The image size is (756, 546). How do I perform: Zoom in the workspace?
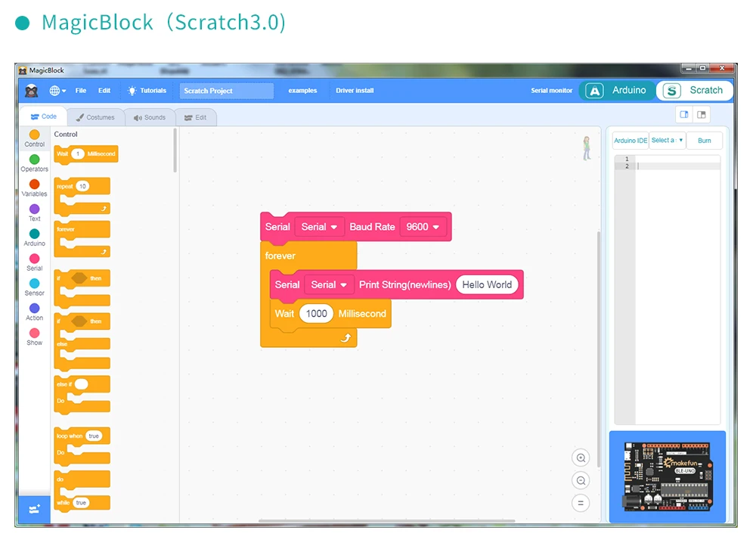click(x=581, y=458)
